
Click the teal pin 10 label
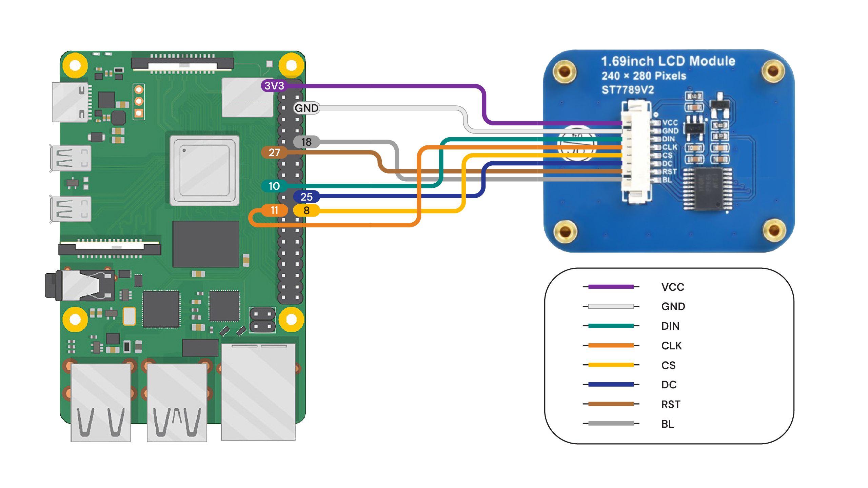(x=274, y=186)
